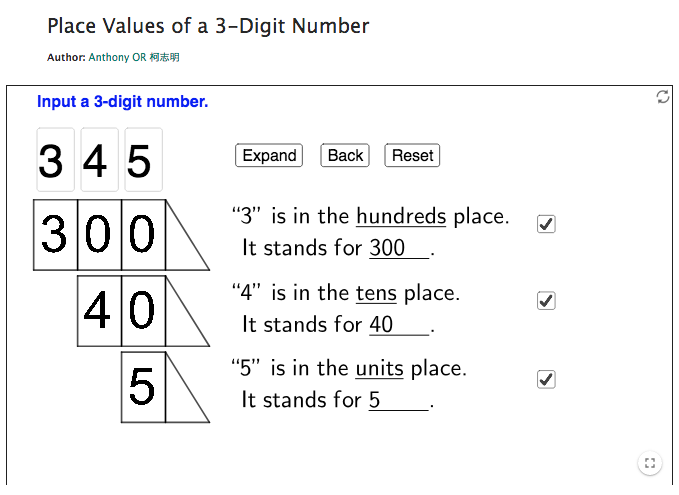Select the last digit input box showing 5

click(x=144, y=159)
